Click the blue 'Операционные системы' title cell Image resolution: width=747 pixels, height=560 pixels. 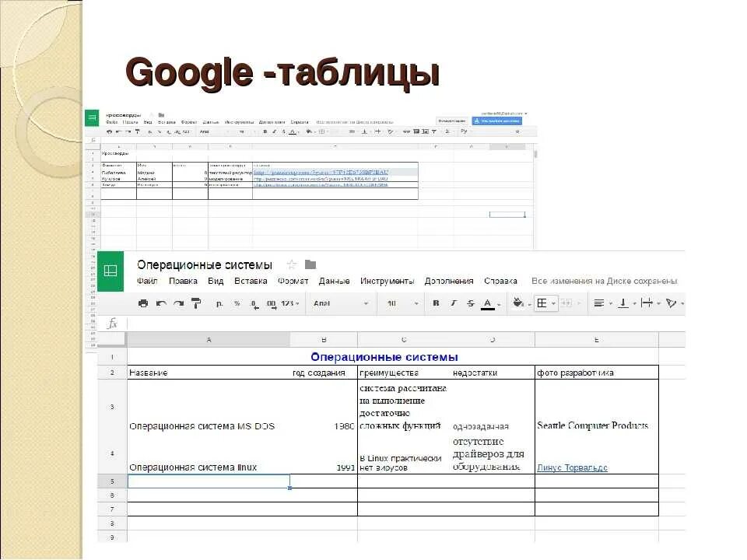coord(384,357)
